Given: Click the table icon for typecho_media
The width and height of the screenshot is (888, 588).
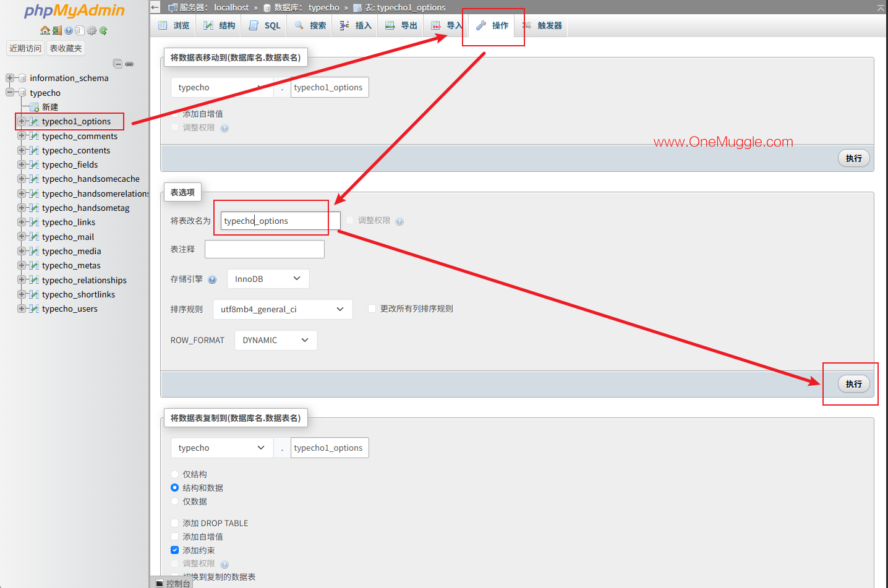Looking at the screenshot, I should point(35,251).
